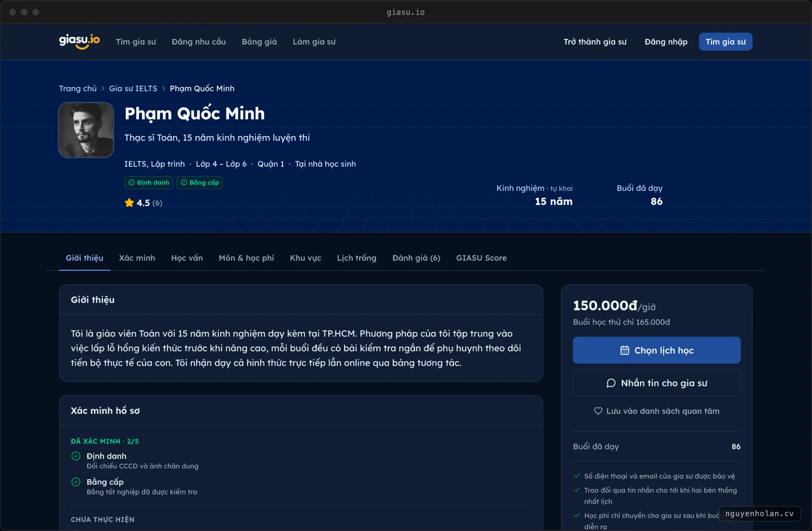Image resolution: width=812 pixels, height=531 pixels.
Task: Click the Chọn lịch học button
Action: pos(657,350)
